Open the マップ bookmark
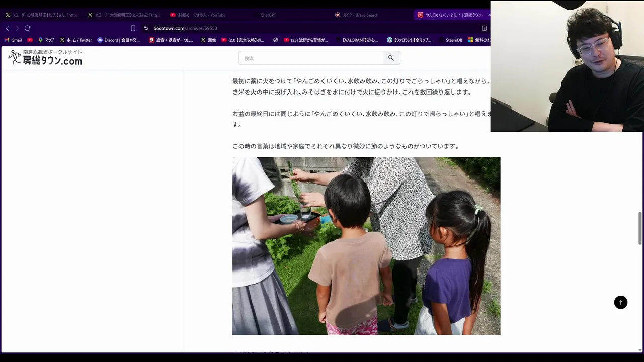The width and height of the screenshot is (644, 362). tap(46, 40)
